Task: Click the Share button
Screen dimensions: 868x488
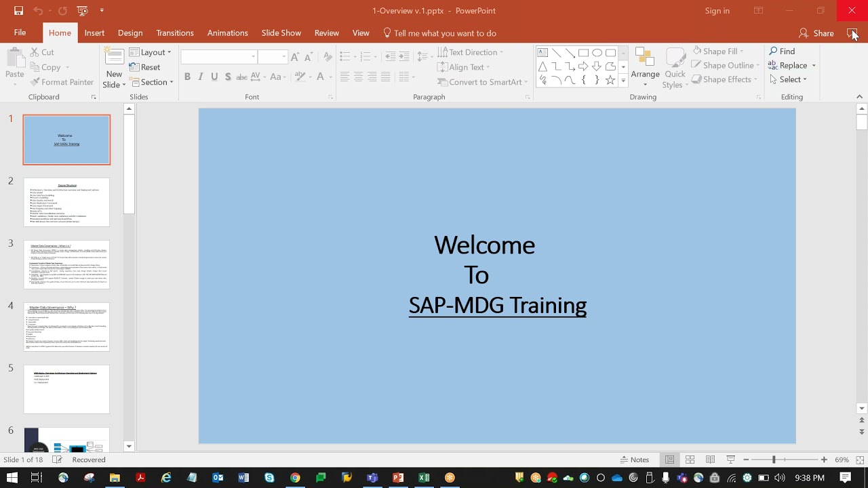Action: (816, 33)
